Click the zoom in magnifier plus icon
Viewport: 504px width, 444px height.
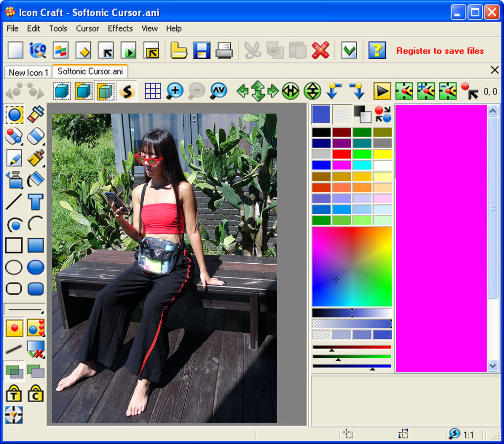tap(175, 91)
